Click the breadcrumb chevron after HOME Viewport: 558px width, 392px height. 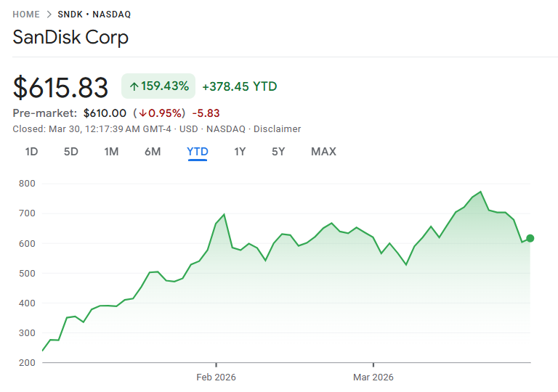click(49, 15)
